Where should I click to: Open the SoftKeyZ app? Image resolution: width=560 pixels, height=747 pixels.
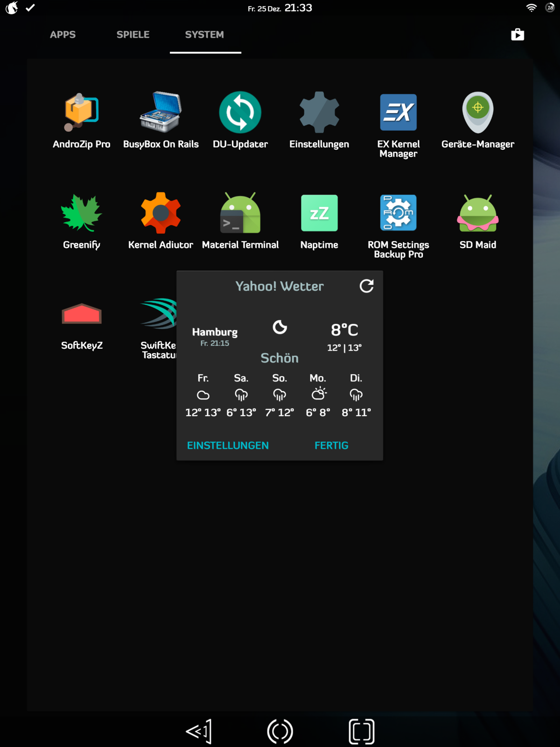[81, 314]
